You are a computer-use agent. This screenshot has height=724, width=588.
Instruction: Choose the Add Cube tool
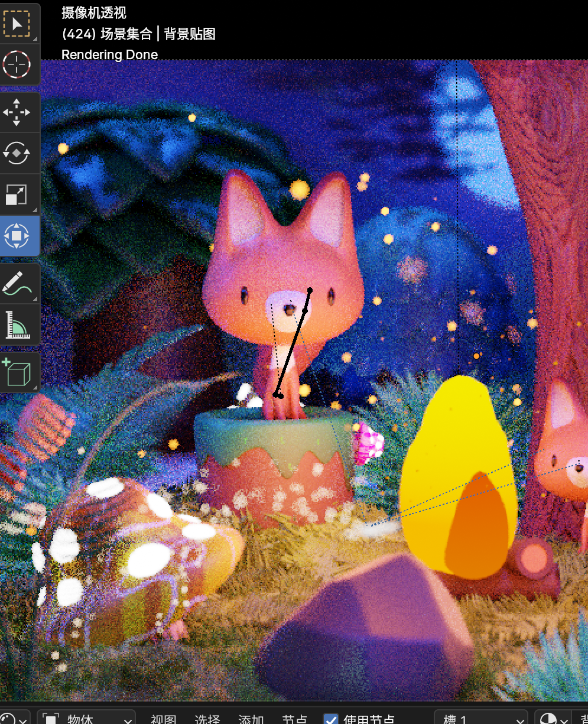pyautogui.click(x=17, y=372)
